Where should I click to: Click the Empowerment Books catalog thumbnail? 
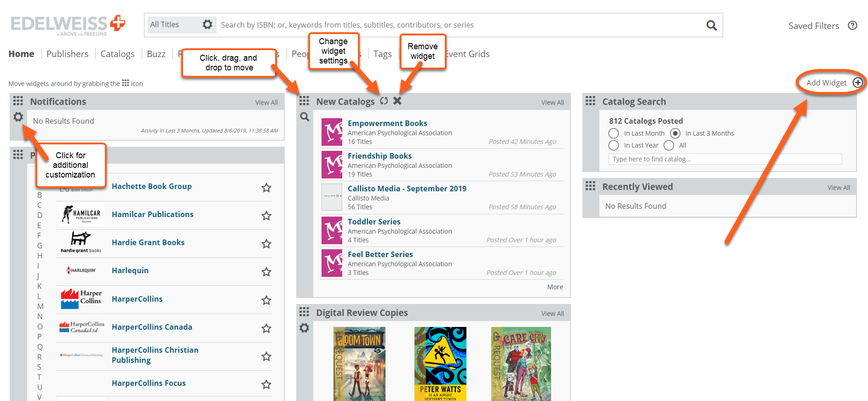[x=332, y=132]
